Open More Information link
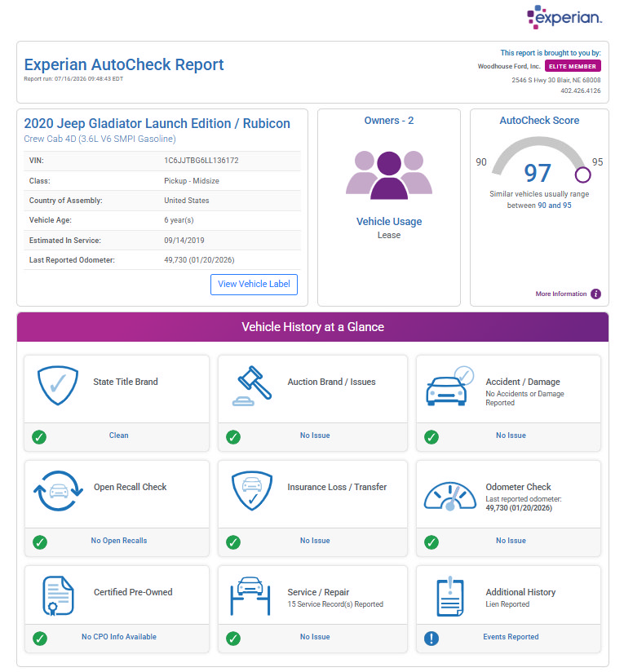The height and width of the screenshot is (672, 624). click(561, 294)
